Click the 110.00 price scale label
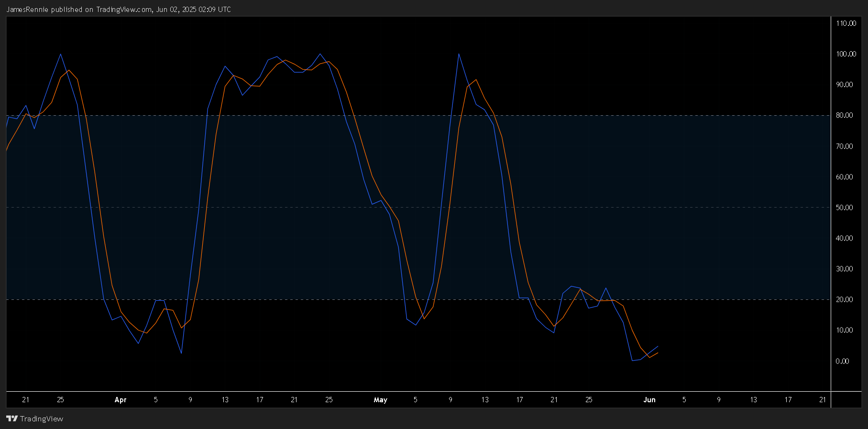 [846, 23]
